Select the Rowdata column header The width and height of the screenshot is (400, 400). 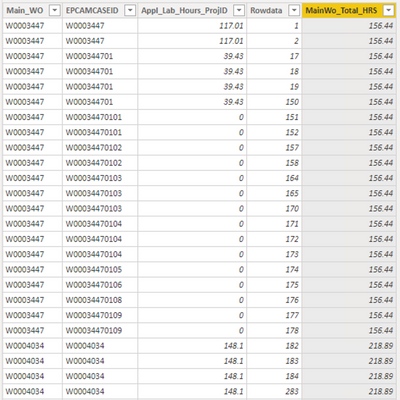click(x=274, y=11)
